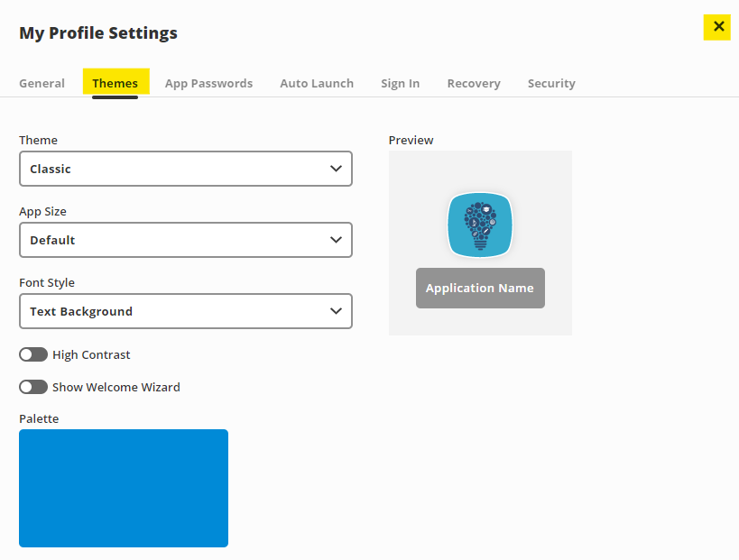Screen dimensions: 739x560
Task: Click the High Contrast label text
Action: click(x=91, y=354)
